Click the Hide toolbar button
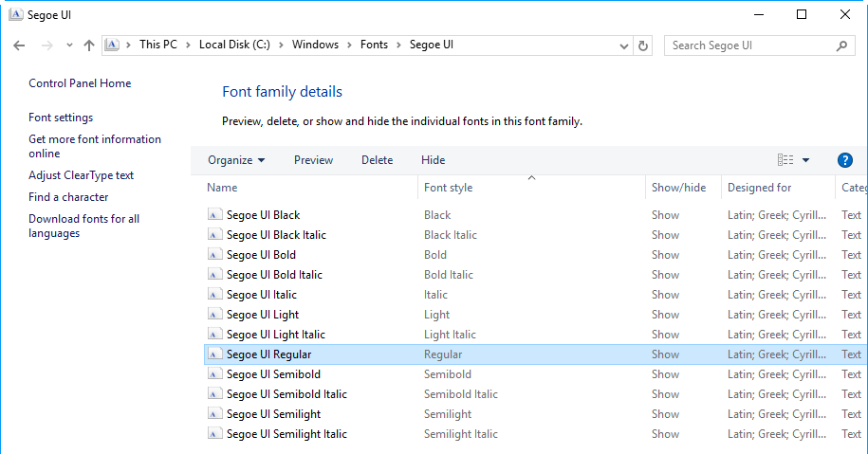868x454 pixels. point(433,160)
